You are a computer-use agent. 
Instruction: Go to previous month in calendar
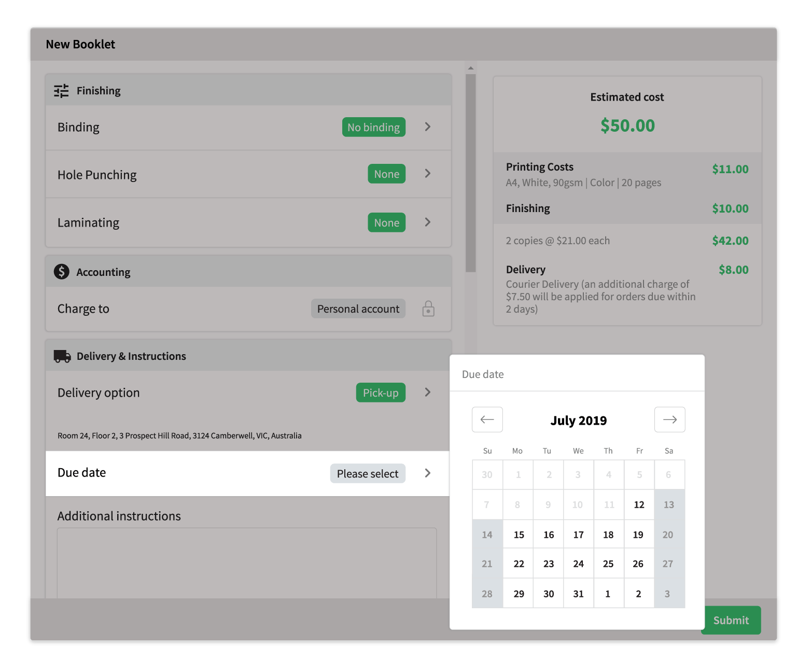487,419
